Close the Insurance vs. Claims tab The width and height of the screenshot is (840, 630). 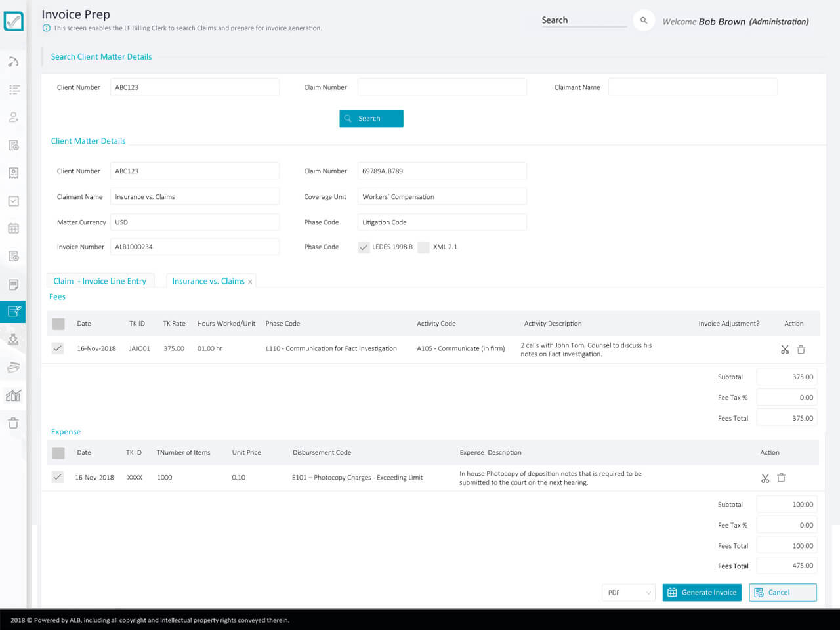[x=250, y=280]
